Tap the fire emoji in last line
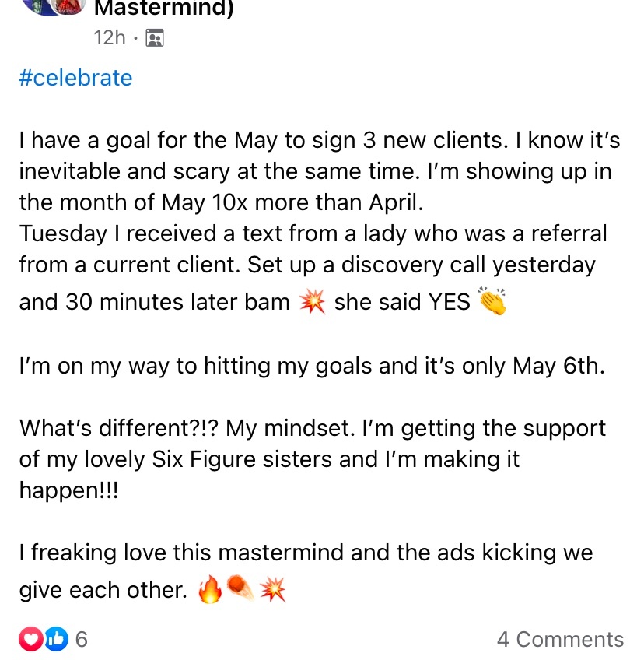Image resolution: width=644 pixels, height=660 pixels. (210, 592)
